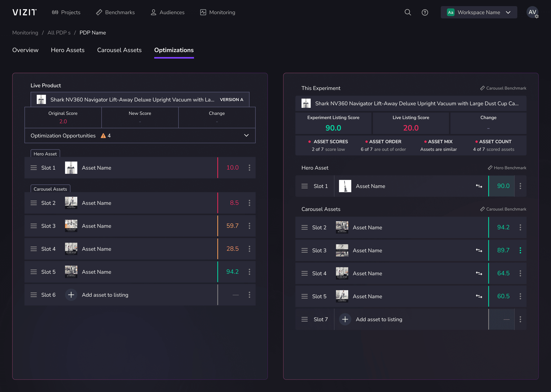Viewport: 551px width, 392px height.
Task: Open the Workspace Name dropdown
Action: tap(479, 12)
